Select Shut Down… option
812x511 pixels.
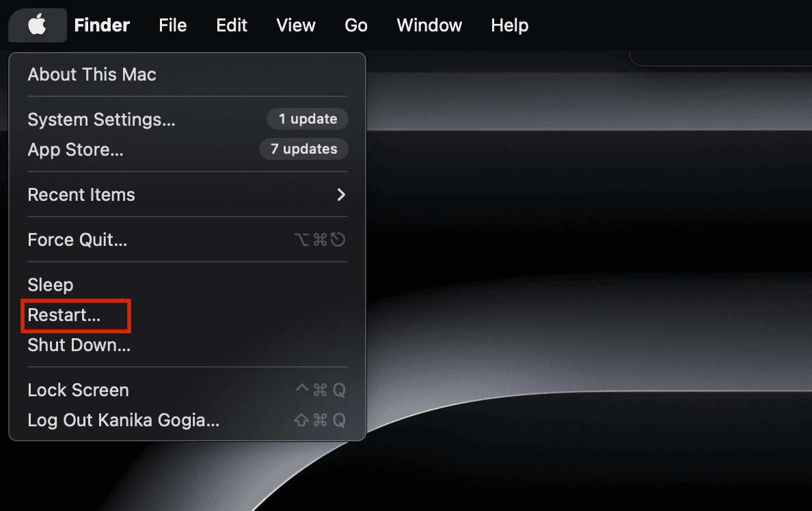(x=79, y=345)
